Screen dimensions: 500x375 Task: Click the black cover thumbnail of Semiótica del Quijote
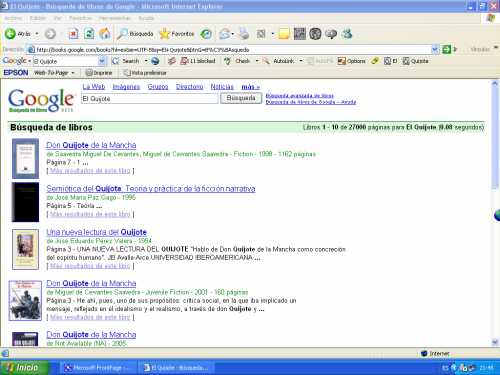[25, 202]
